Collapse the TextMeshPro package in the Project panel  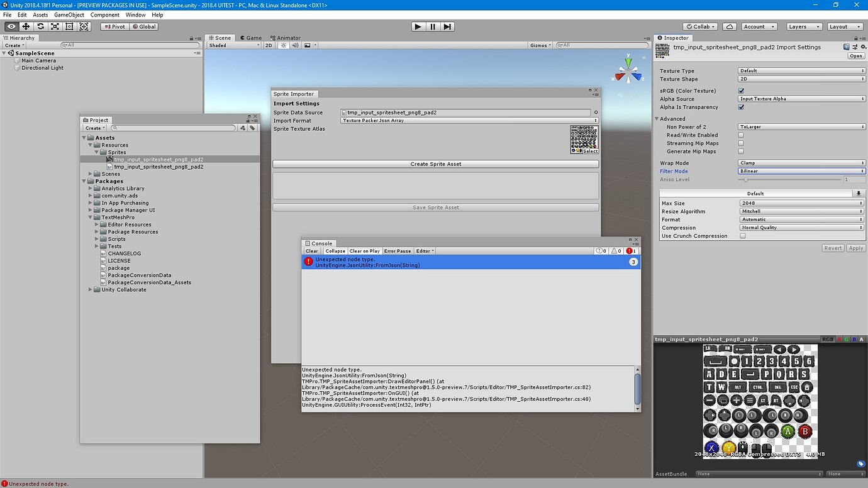[x=91, y=217]
